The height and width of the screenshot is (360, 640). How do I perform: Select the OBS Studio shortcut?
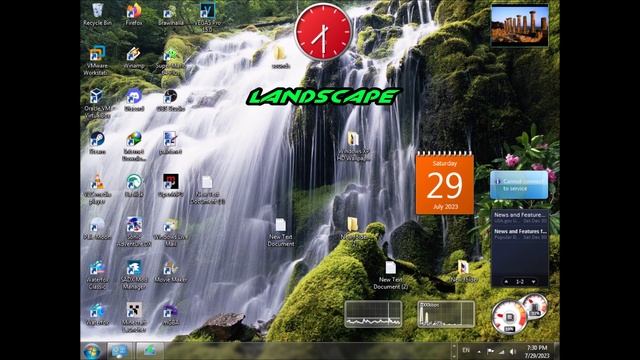(171, 100)
